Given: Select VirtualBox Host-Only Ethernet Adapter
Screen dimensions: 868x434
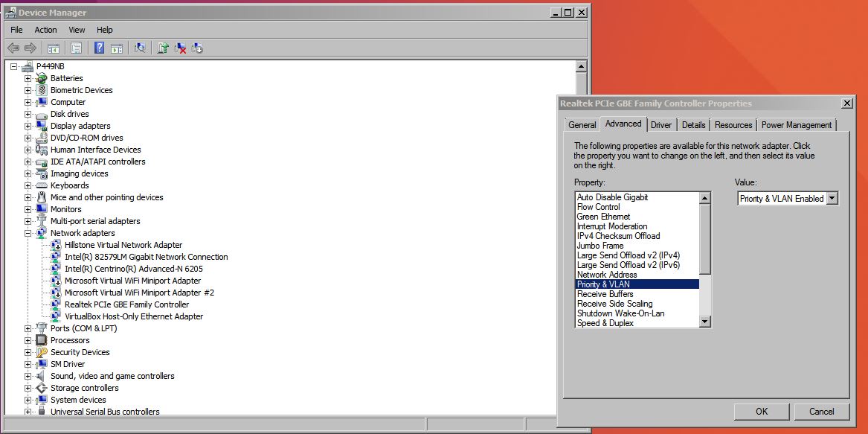Looking at the screenshot, I should [x=134, y=316].
